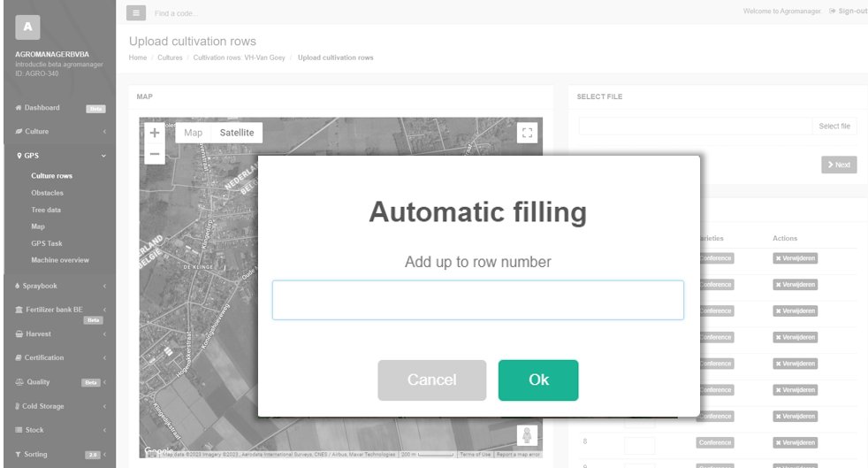The width and height of the screenshot is (868, 468).
Task: Click the Conference tag in row 8
Action: click(715, 442)
